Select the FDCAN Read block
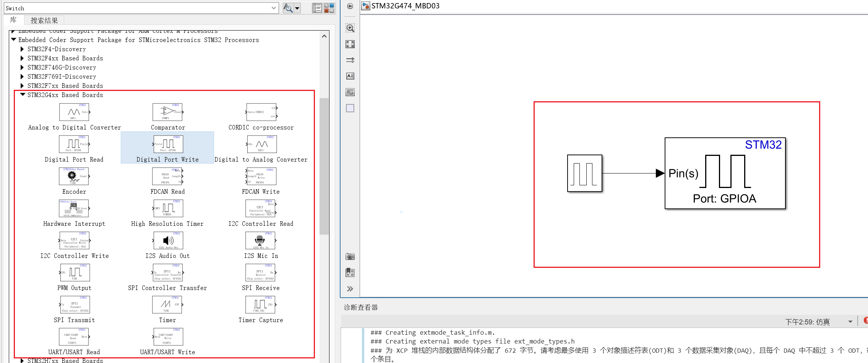The height and width of the screenshot is (363, 868). click(x=167, y=176)
